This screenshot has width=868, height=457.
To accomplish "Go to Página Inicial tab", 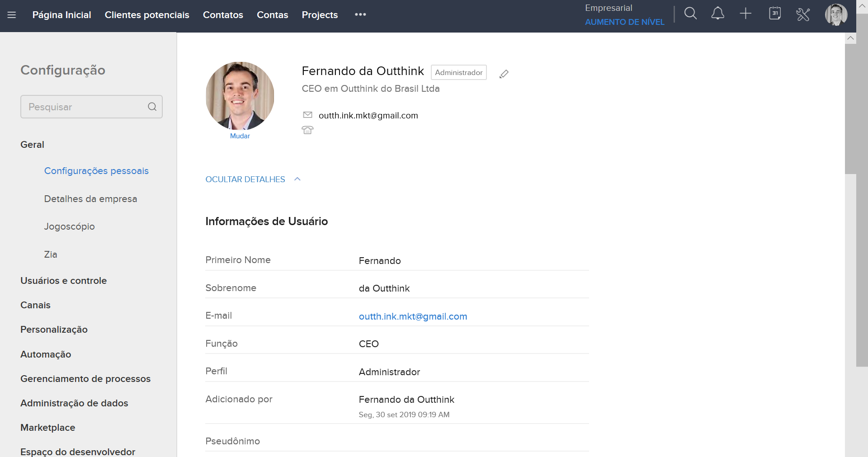I will click(x=62, y=15).
